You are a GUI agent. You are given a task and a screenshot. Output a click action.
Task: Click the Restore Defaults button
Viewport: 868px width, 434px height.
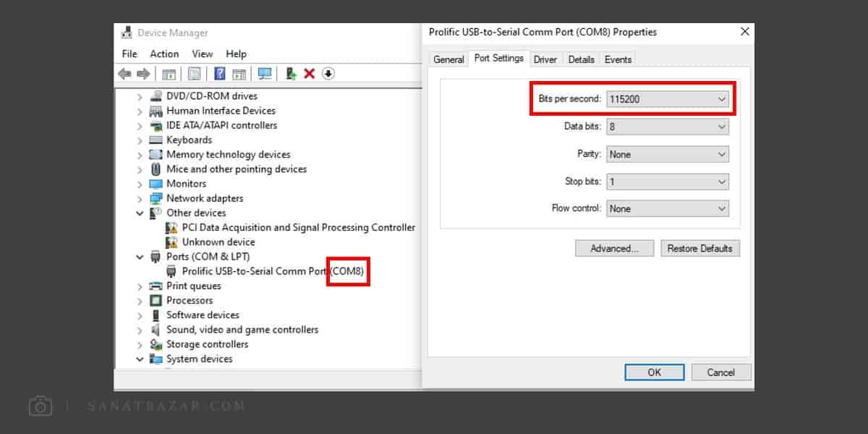tap(699, 248)
